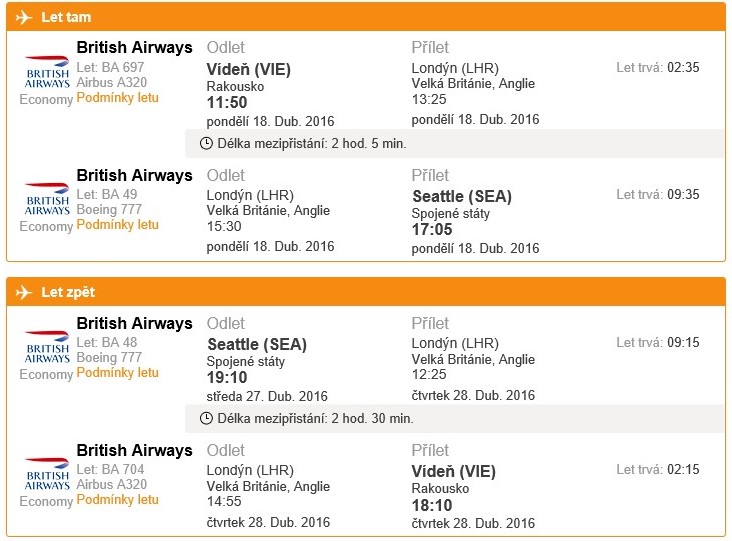Click British Airways logo for flight BA 48
The image size is (732, 541).
(x=47, y=347)
